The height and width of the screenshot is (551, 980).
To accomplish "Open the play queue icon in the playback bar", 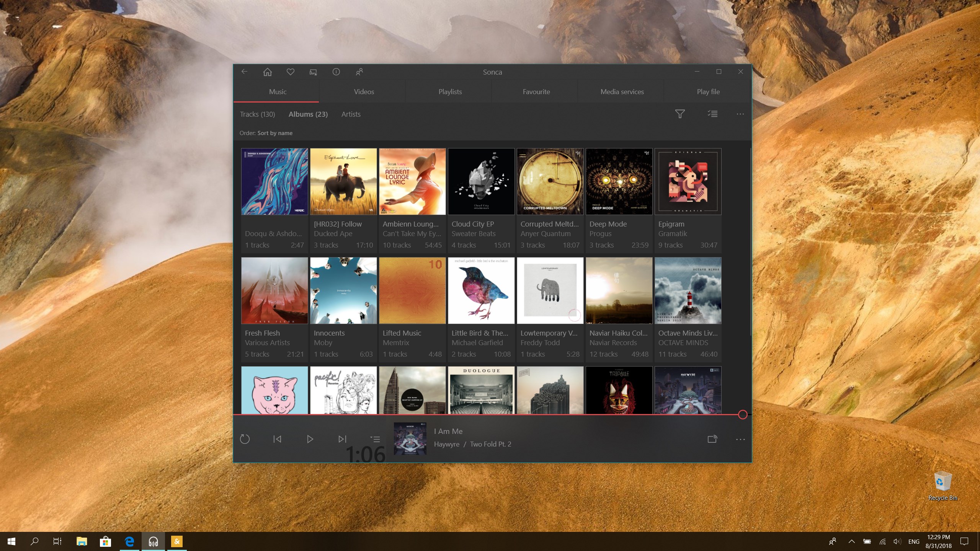I will [376, 439].
